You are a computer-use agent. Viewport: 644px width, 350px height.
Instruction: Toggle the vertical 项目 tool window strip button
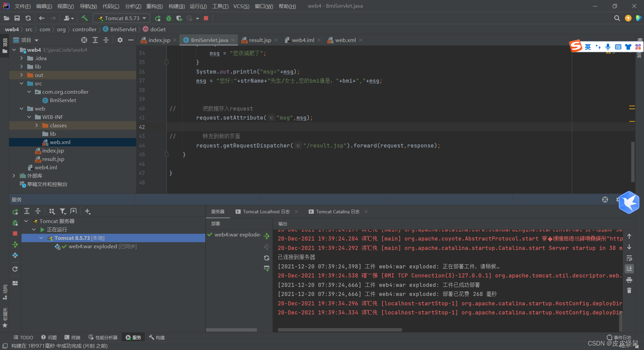point(5,46)
